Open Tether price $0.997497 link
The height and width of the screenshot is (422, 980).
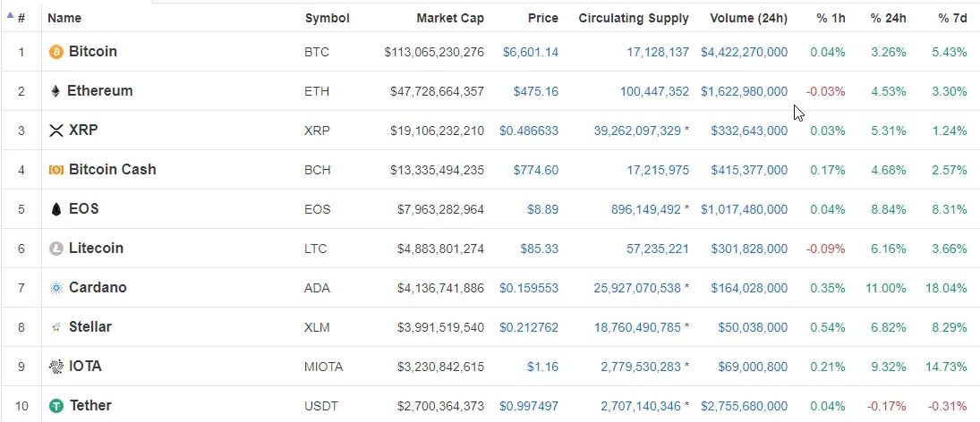coord(529,406)
